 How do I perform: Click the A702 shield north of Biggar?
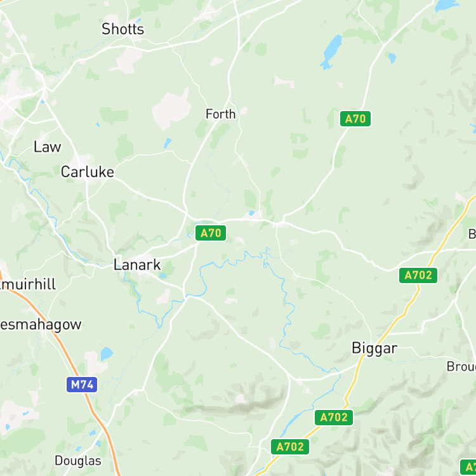418,275
